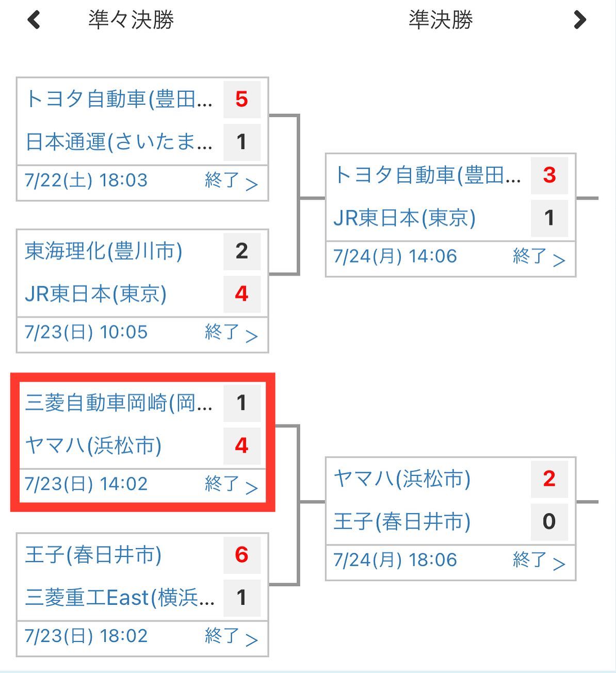The height and width of the screenshot is (673, 616).
Task: Select 東海理化(豊川市) team name
Action: click(x=104, y=251)
